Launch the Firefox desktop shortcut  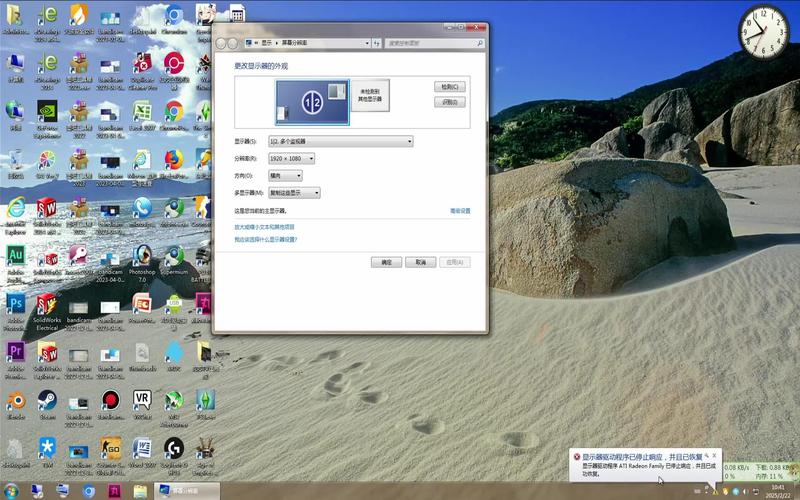(x=173, y=160)
